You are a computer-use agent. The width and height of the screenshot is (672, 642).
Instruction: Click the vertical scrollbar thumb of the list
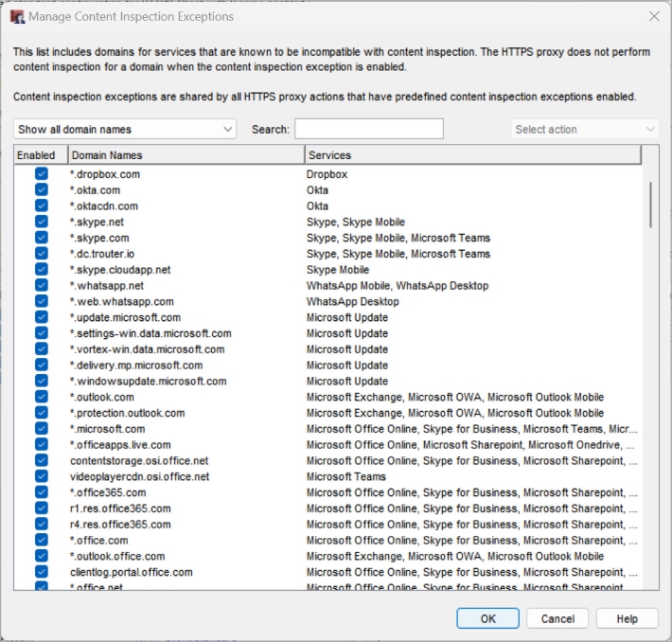coord(650,205)
